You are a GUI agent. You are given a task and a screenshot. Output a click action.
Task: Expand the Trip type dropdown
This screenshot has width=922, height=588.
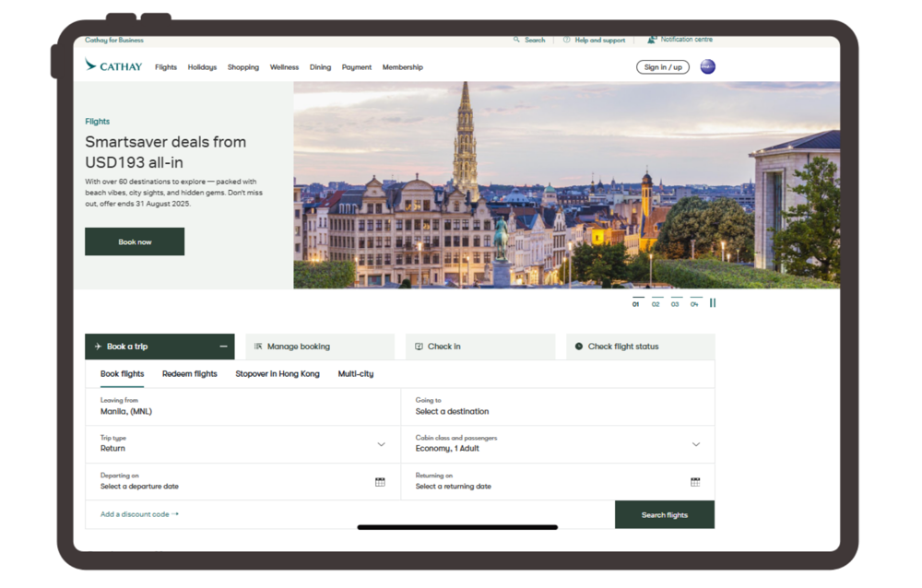pos(381,444)
